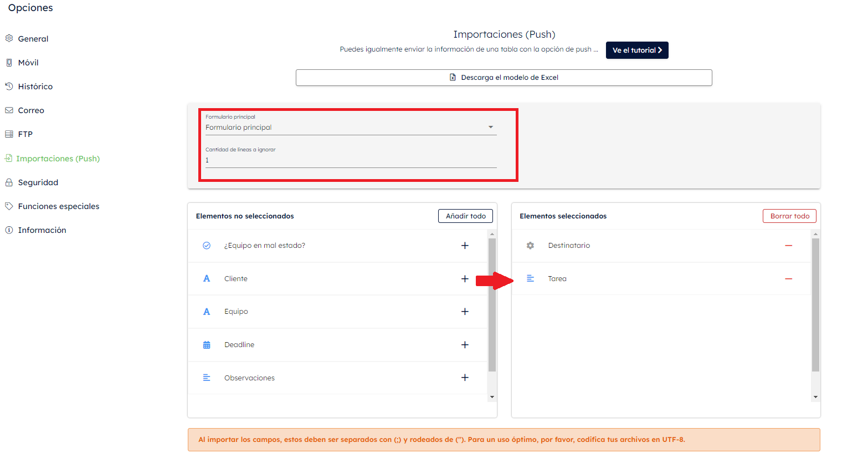Click the Información info icon
This screenshot has height=463, width=868.
[9, 230]
